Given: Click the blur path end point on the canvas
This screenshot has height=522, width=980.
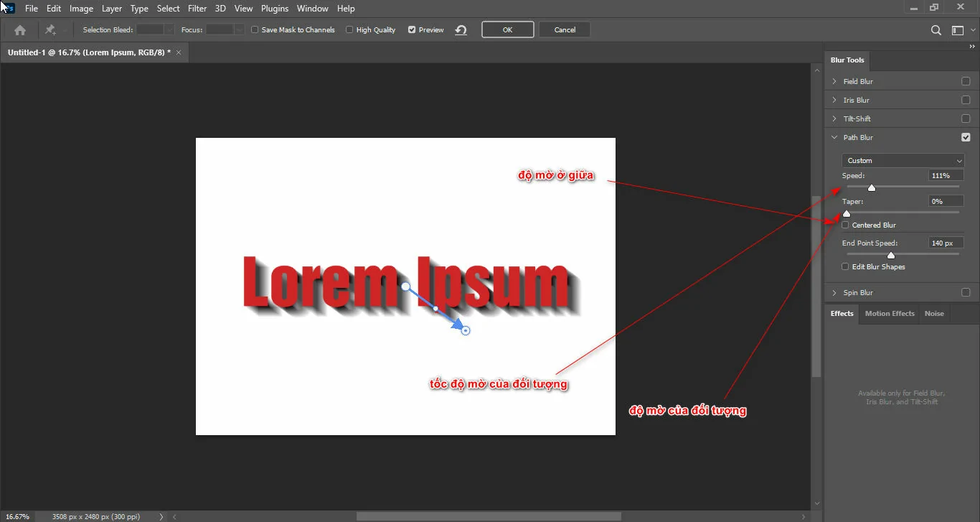Looking at the screenshot, I should [x=464, y=329].
